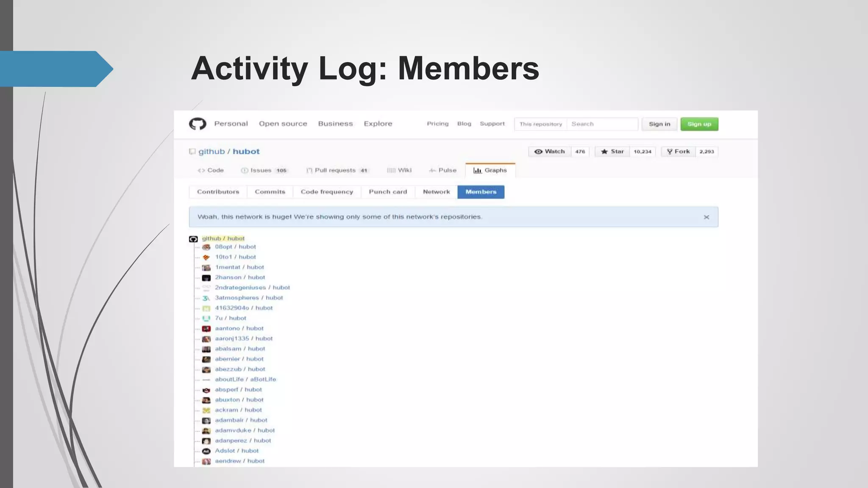Click the avatar icon next to adambair / hubot
868x488 pixels.
pos(206,421)
